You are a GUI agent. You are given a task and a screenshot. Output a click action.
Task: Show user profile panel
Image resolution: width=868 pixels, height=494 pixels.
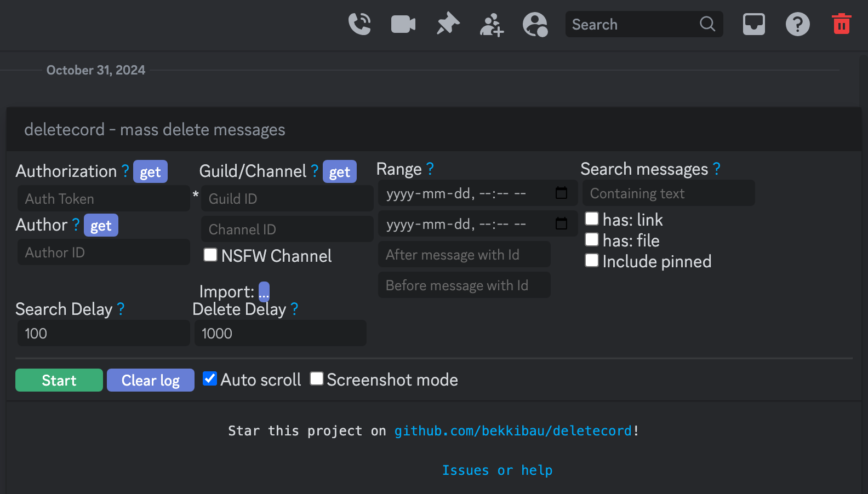pyautogui.click(x=535, y=25)
